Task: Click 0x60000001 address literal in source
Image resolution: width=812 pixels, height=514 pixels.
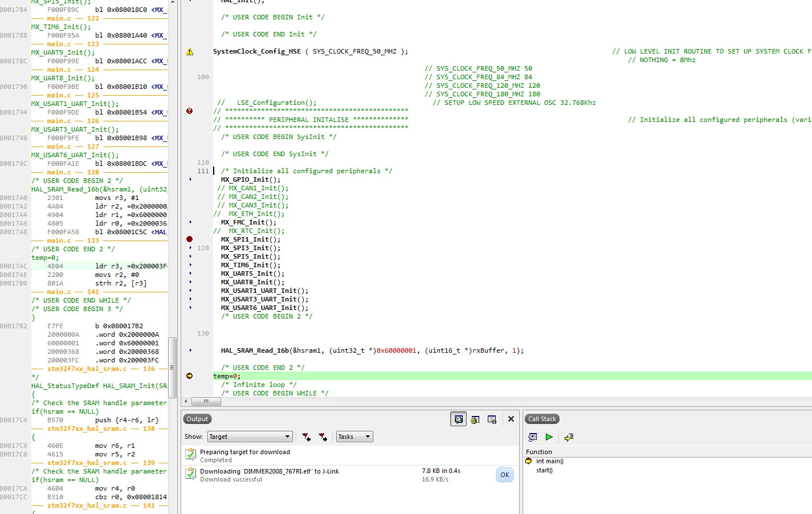Action: click(396, 350)
